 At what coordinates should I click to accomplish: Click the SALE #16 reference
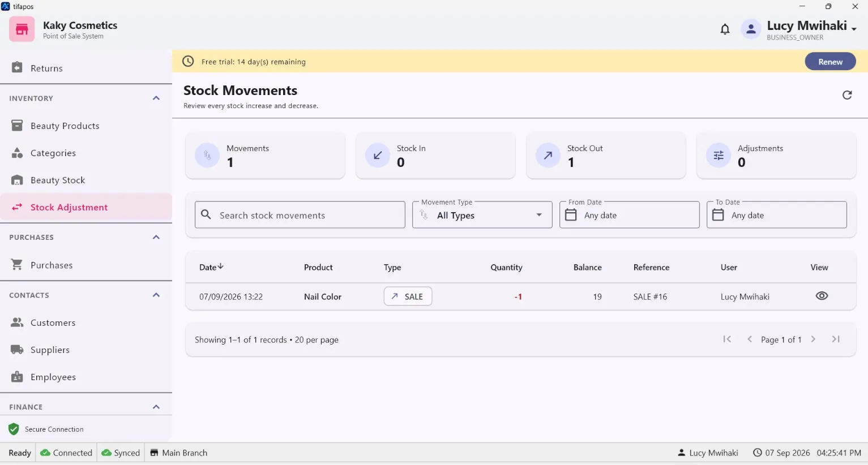click(x=650, y=296)
